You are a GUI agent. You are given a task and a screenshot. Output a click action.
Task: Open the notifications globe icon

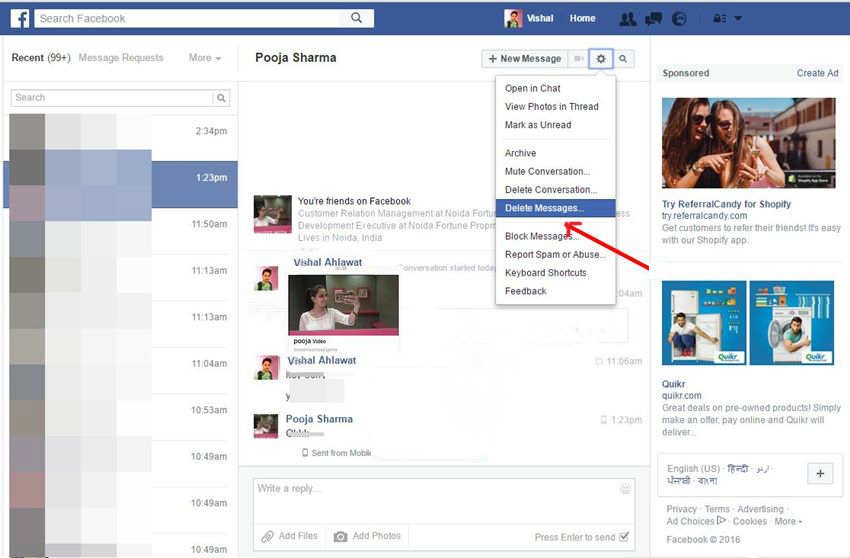point(680,18)
